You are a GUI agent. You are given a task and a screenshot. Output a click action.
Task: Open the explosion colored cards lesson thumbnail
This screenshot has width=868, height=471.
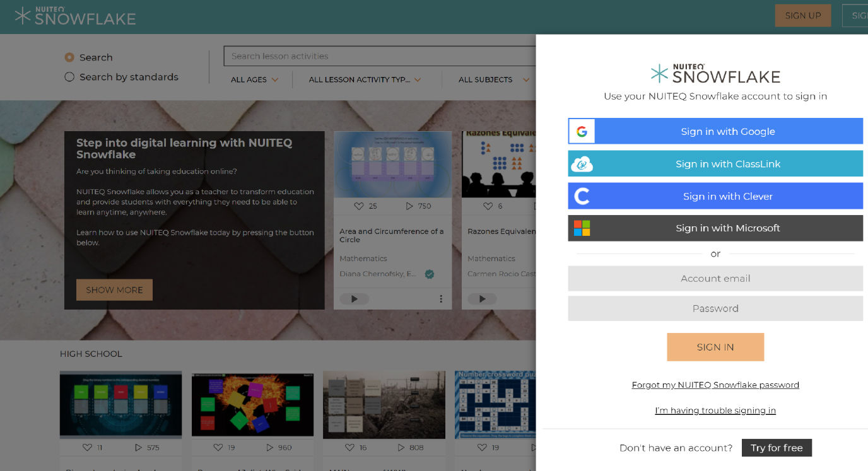[252, 404]
